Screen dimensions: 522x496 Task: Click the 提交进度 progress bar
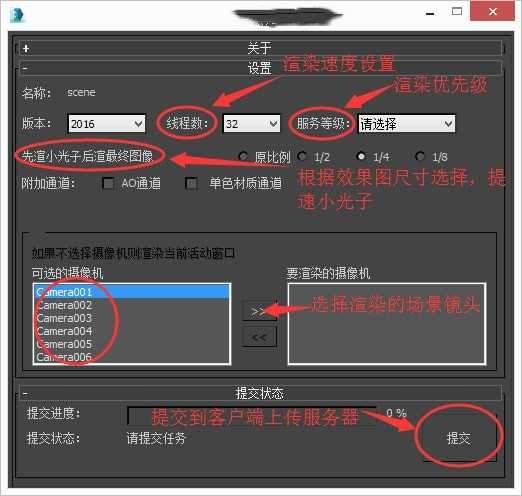(x=252, y=415)
